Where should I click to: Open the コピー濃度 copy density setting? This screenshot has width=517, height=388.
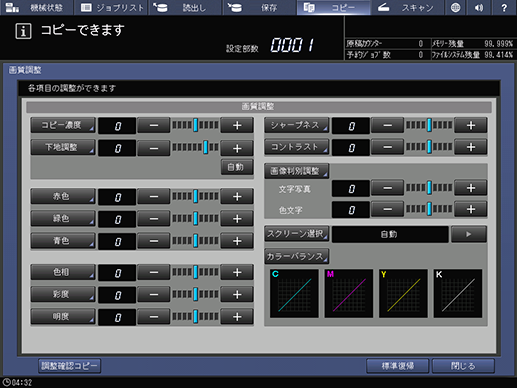click(63, 125)
